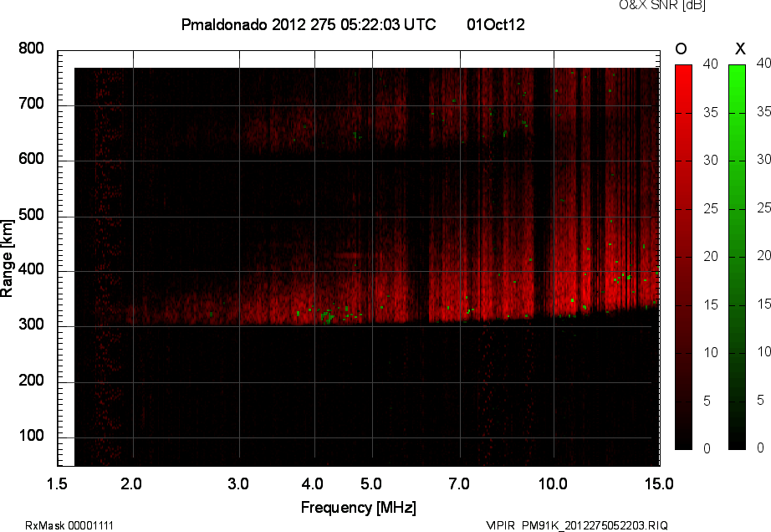Click the 15.0 tick on Frequency axis
The width and height of the screenshot is (771, 532).
click(658, 483)
